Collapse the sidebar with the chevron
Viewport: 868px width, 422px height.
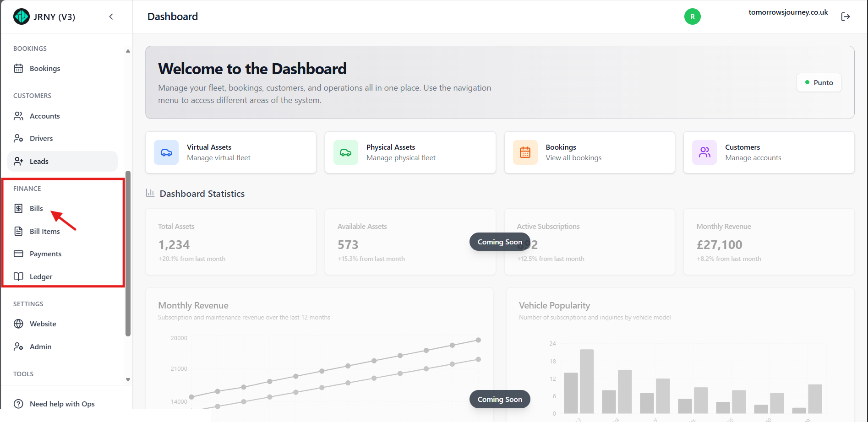(111, 16)
